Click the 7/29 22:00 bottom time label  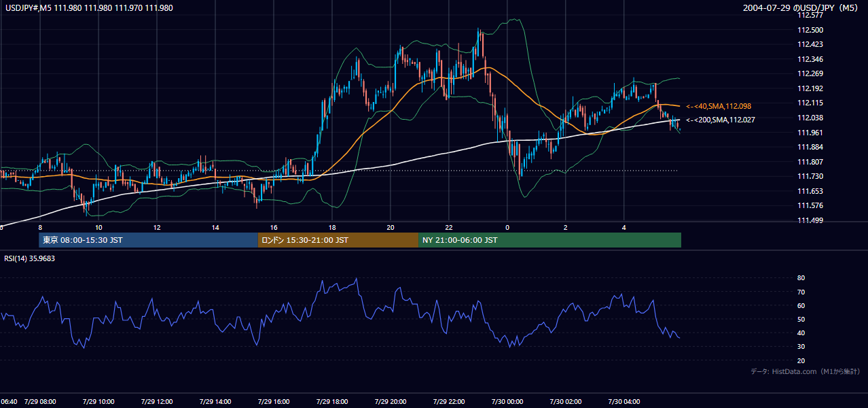coord(449,402)
